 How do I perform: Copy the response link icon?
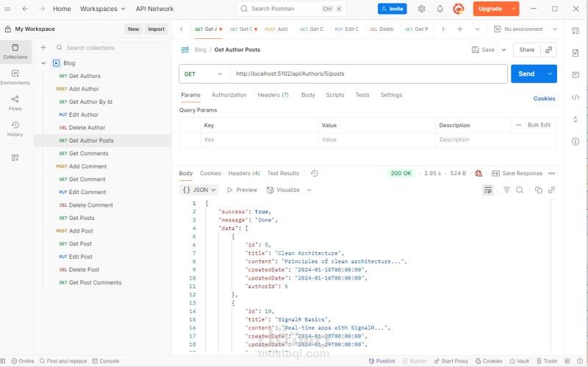click(552, 190)
